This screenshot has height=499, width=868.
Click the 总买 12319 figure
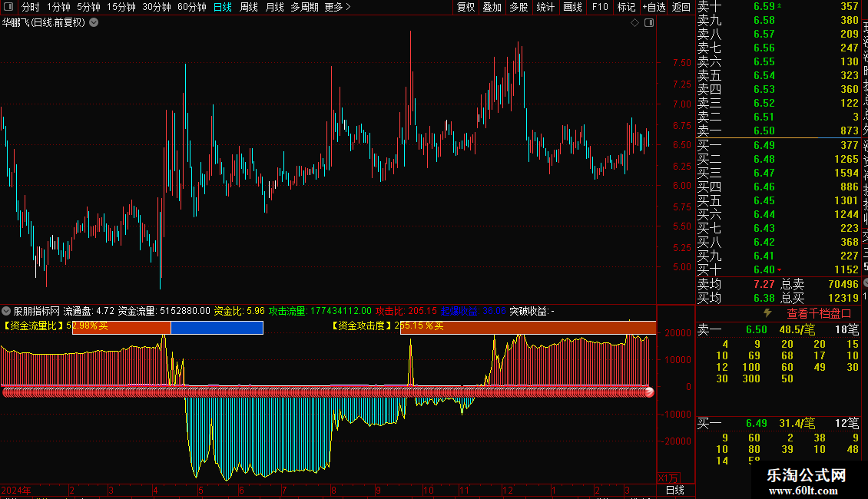tap(843, 298)
